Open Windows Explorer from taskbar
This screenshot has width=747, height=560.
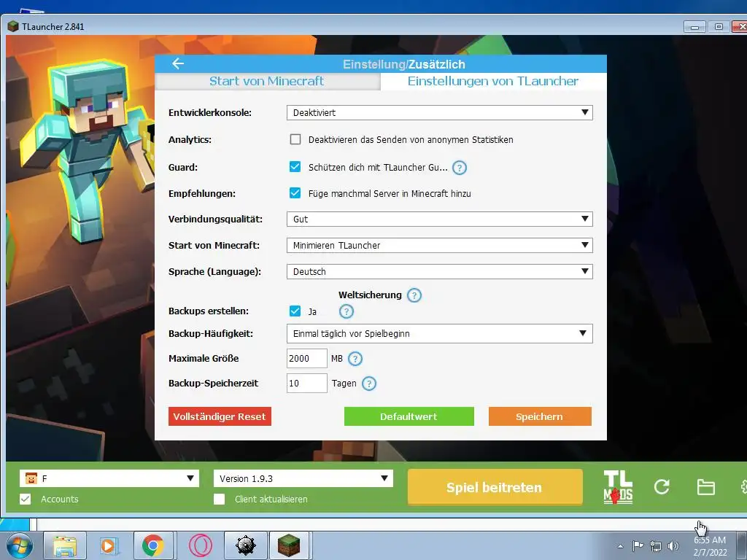click(65, 545)
